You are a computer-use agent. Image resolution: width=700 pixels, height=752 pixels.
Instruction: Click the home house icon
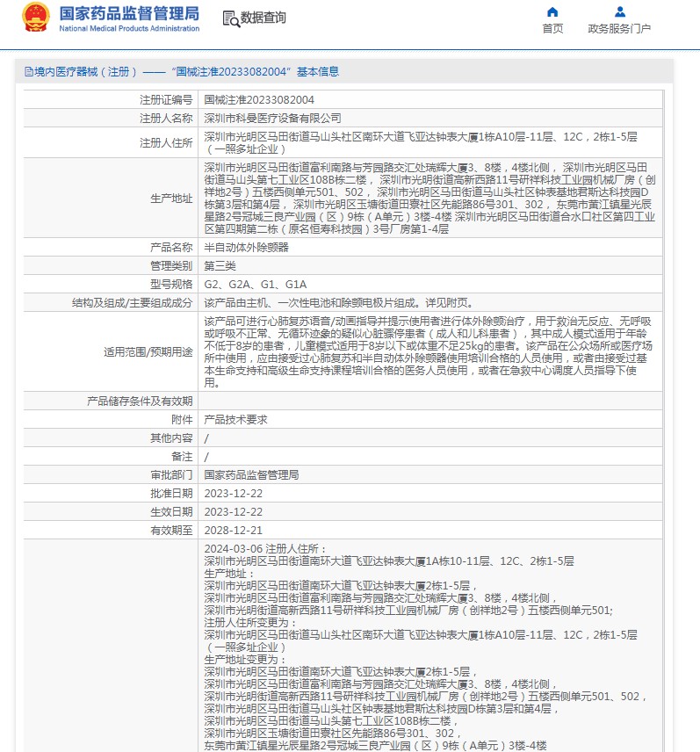pos(552,12)
